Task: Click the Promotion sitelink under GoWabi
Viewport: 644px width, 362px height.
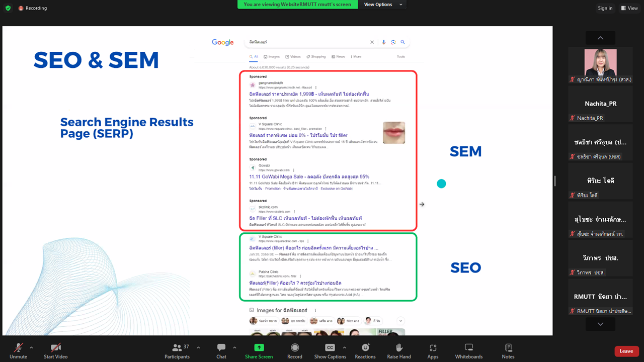Action: pyautogui.click(x=273, y=189)
